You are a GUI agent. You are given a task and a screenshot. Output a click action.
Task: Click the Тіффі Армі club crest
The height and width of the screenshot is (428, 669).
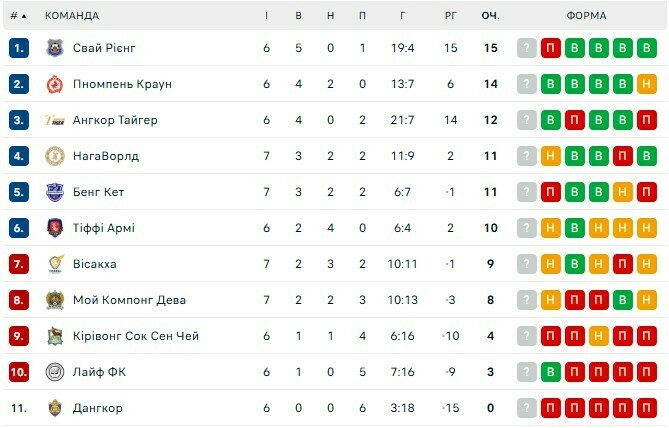(x=55, y=228)
